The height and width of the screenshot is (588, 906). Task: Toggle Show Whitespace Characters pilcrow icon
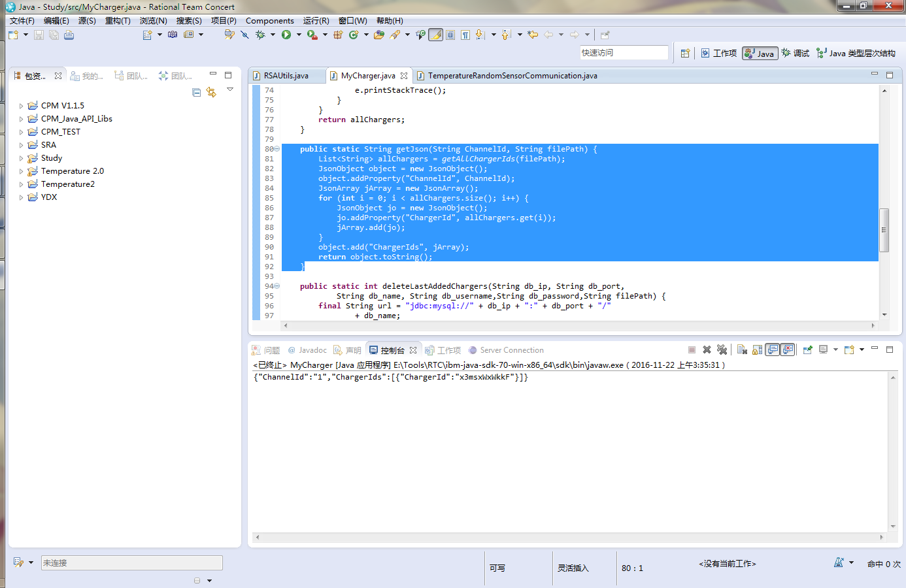tap(465, 35)
